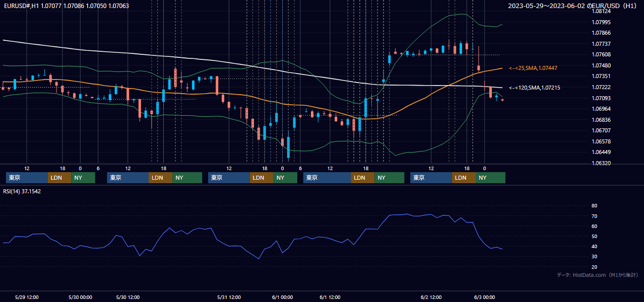
Task: Click price axis value 1.06578
Action: (601, 141)
